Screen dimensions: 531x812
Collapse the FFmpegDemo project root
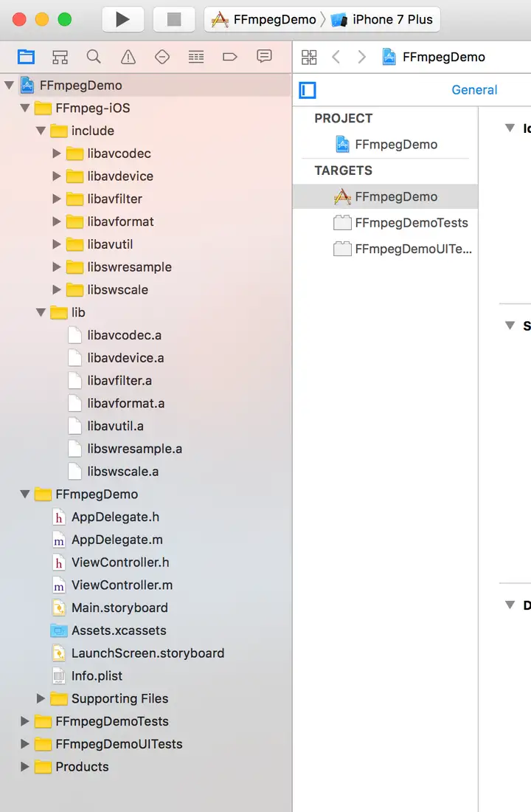(x=10, y=86)
